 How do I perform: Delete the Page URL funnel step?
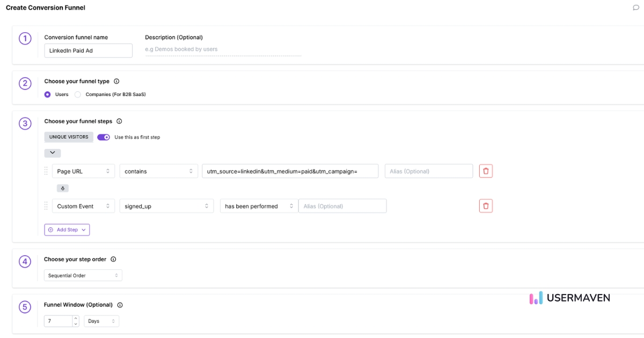point(486,171)
